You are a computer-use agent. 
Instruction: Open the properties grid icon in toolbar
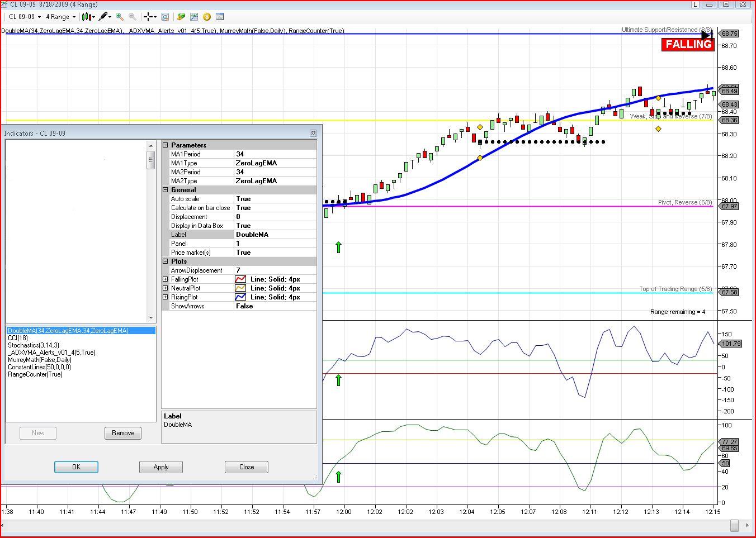(220, 17)
